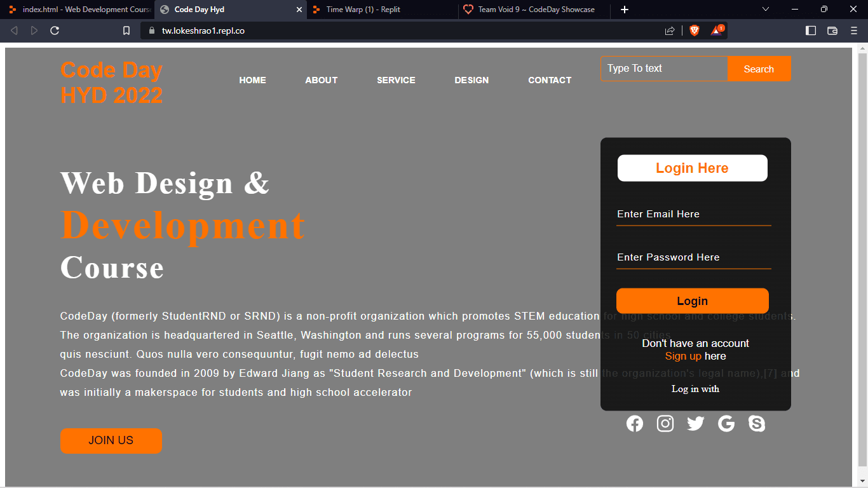
Task: Click the Skype login icon
Action: 756,424
